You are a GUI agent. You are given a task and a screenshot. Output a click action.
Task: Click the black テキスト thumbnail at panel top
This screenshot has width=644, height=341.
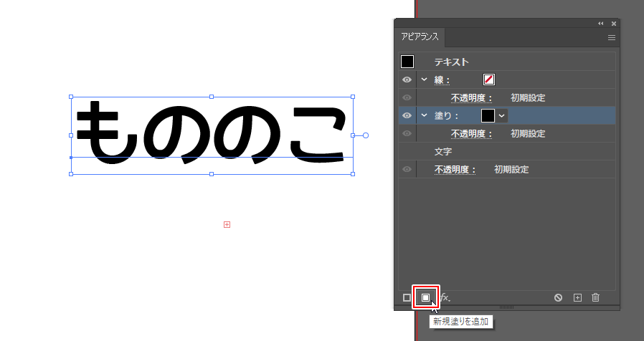407,62
